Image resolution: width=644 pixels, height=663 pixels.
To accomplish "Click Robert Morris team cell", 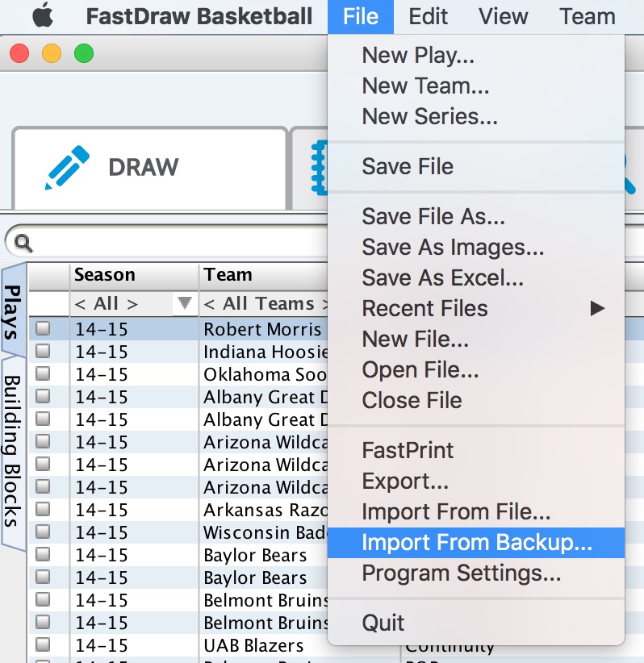I will coord(263,329).
